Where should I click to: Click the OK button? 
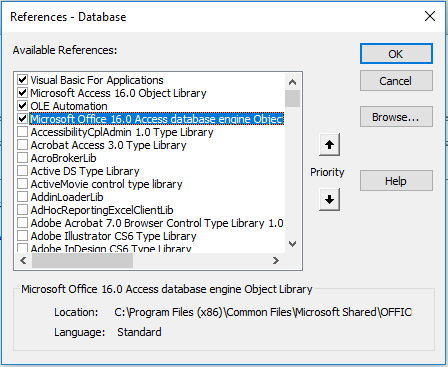[x=396, y=54]
